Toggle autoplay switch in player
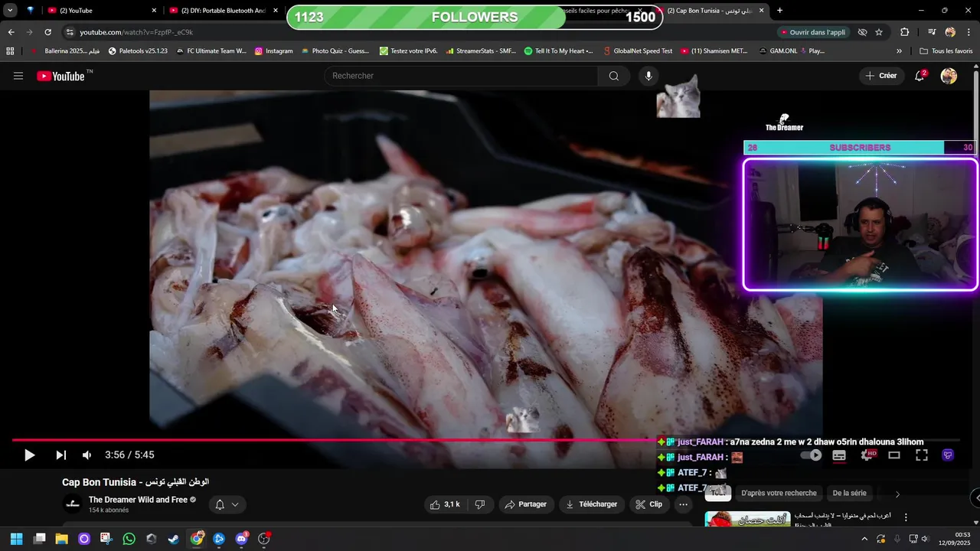 (x=811, y=455)
